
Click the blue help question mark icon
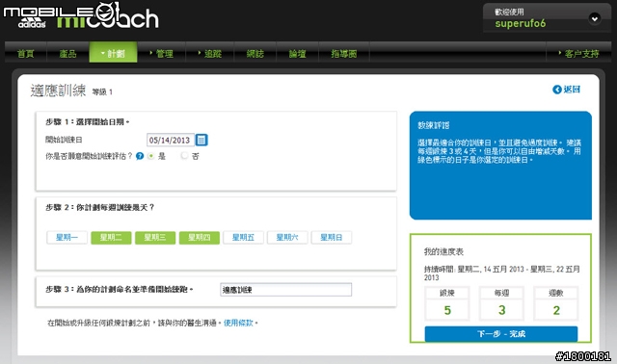point(139,156)
